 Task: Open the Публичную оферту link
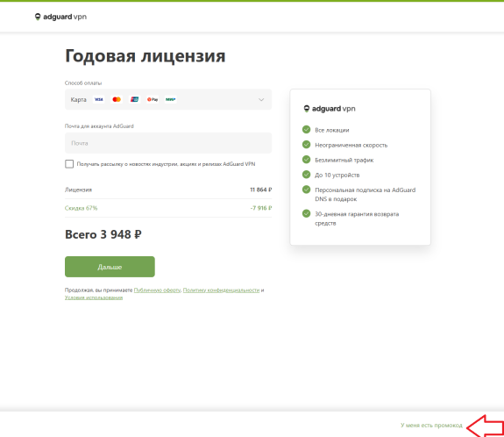coord(157,290)
